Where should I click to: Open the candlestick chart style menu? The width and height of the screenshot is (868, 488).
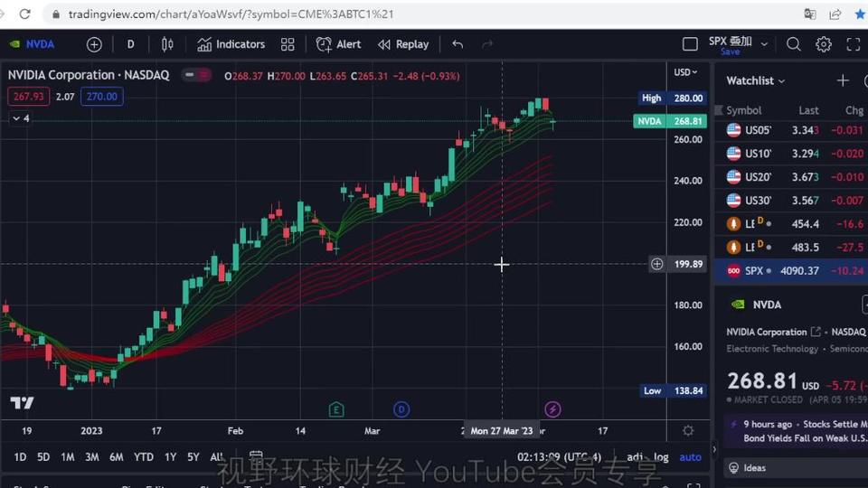(x=167, y=44)
